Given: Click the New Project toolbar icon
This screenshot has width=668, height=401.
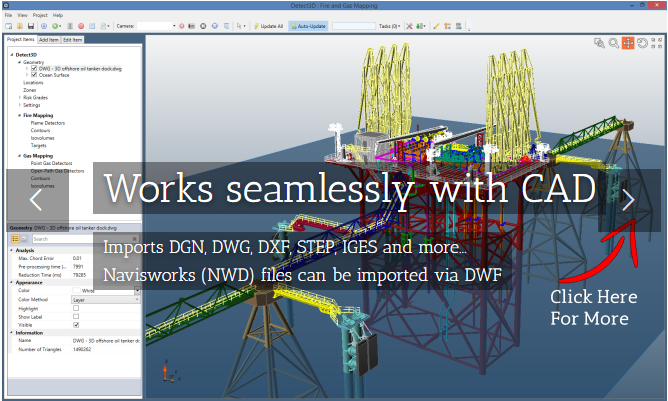Looking at the screenshot, I should (9, 26).
